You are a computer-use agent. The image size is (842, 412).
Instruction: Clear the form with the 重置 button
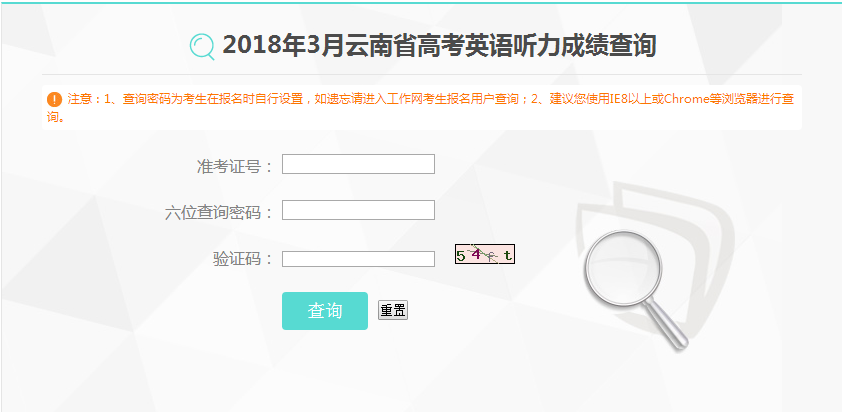pos(393,310)
